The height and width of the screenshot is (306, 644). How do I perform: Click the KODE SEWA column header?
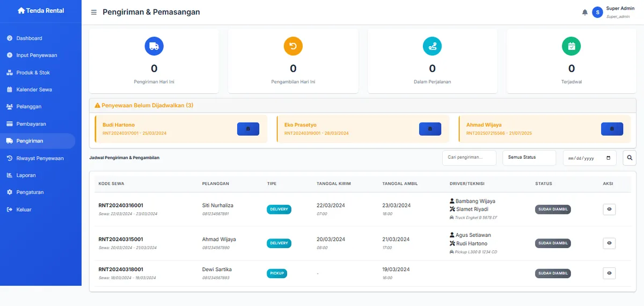point(111,184)
